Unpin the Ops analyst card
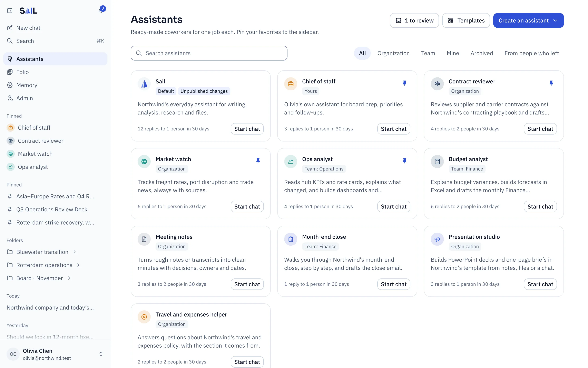The image size is (588, 368). (404, 161)
